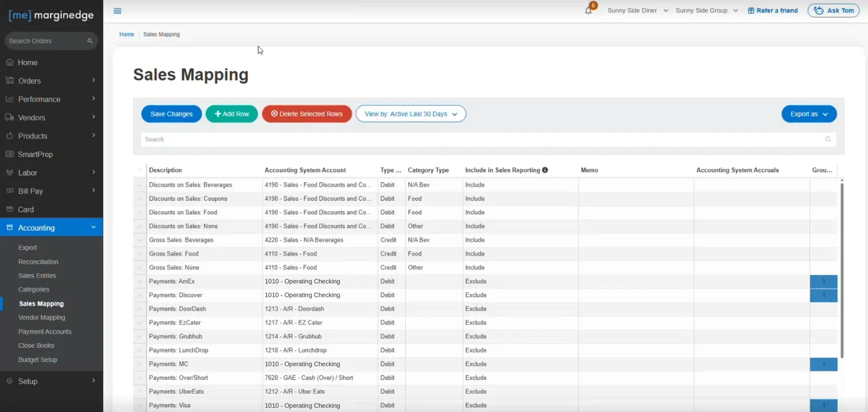Click the MarginEdge logo

[x=52, y=15]
